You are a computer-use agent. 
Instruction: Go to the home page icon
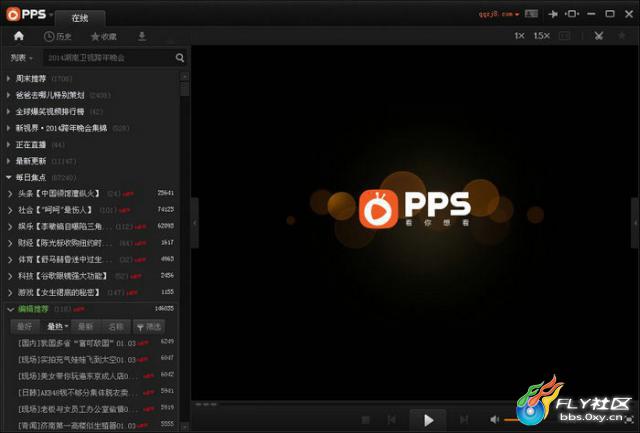tap(19, 36)
